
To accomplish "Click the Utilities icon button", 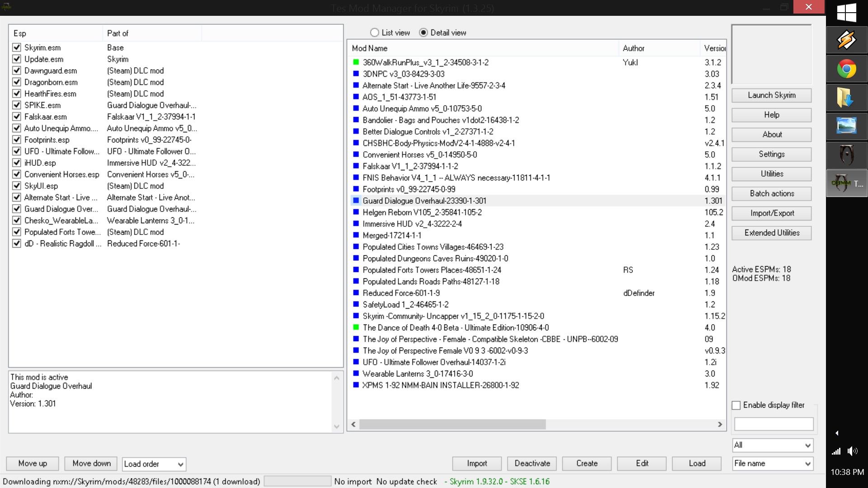I will tap(771, 174).
